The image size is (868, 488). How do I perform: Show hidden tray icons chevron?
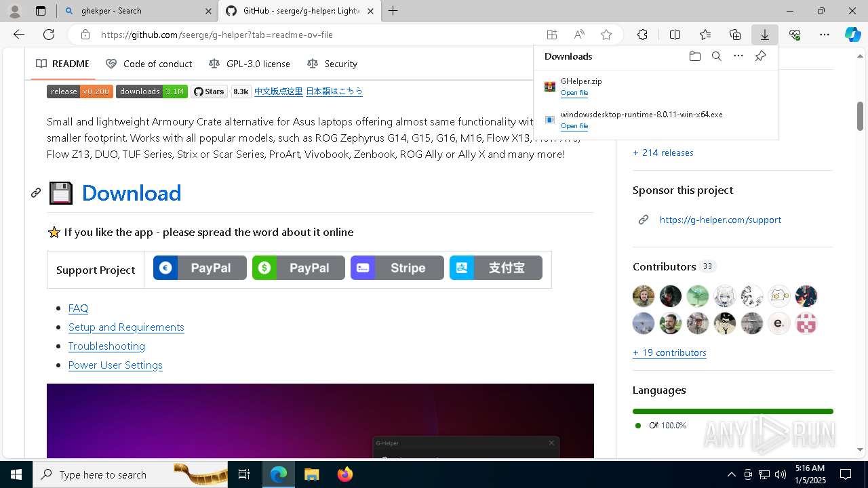click(x=731, y=474)
